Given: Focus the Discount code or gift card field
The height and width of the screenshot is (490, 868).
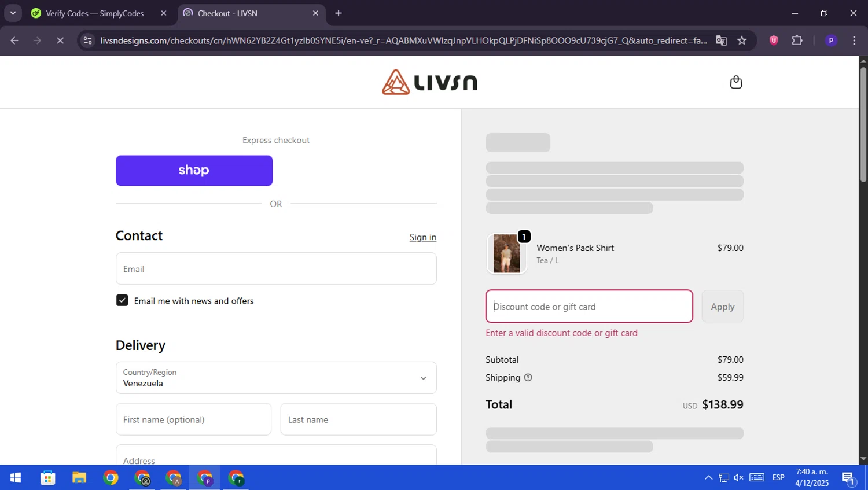Looking at the screenshot, I should tap(589, 307).
